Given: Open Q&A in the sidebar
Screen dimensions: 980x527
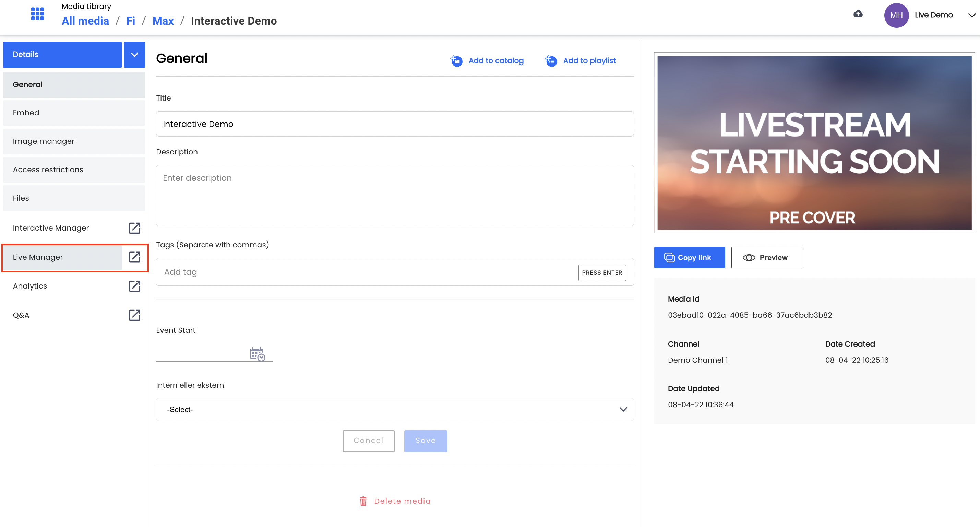Looking at the screenshot, I should tap(21, 315).
